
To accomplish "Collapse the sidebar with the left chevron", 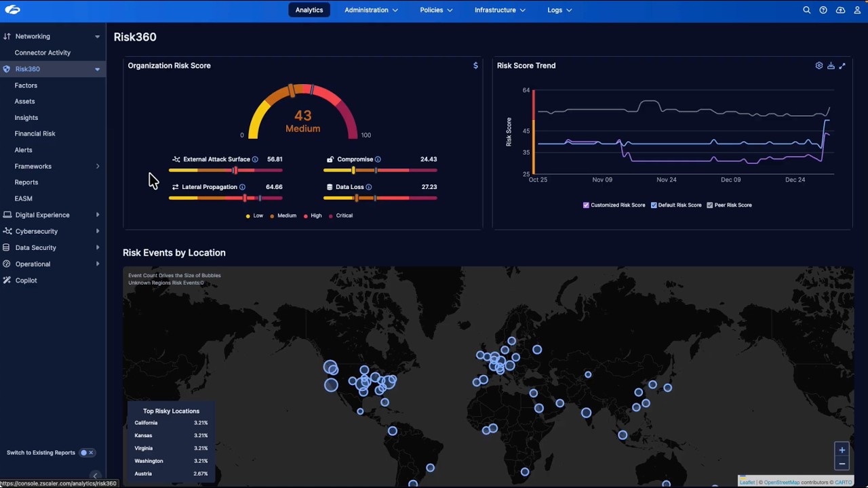I will click(96, 476).
